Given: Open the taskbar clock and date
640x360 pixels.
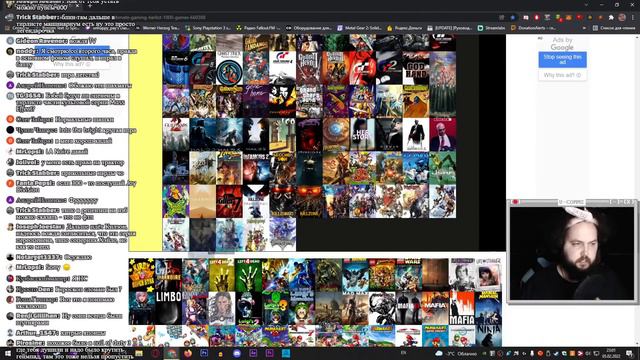Looking at the screenshot, I should click(x=611, y=353).
